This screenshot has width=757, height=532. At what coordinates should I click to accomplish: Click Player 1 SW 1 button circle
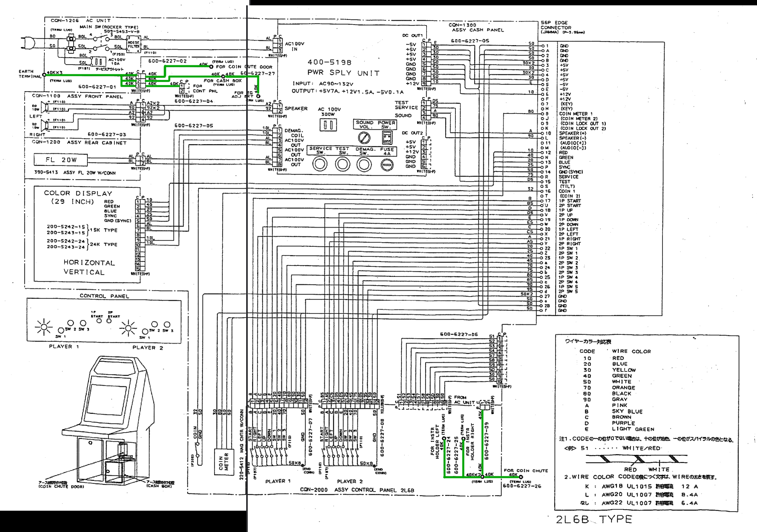pos(61,330)
